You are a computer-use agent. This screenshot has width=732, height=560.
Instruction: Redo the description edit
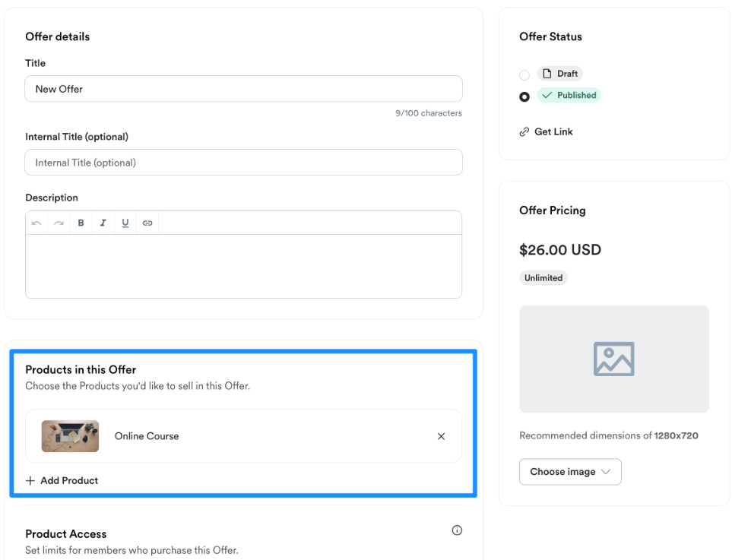click(59, 223)
